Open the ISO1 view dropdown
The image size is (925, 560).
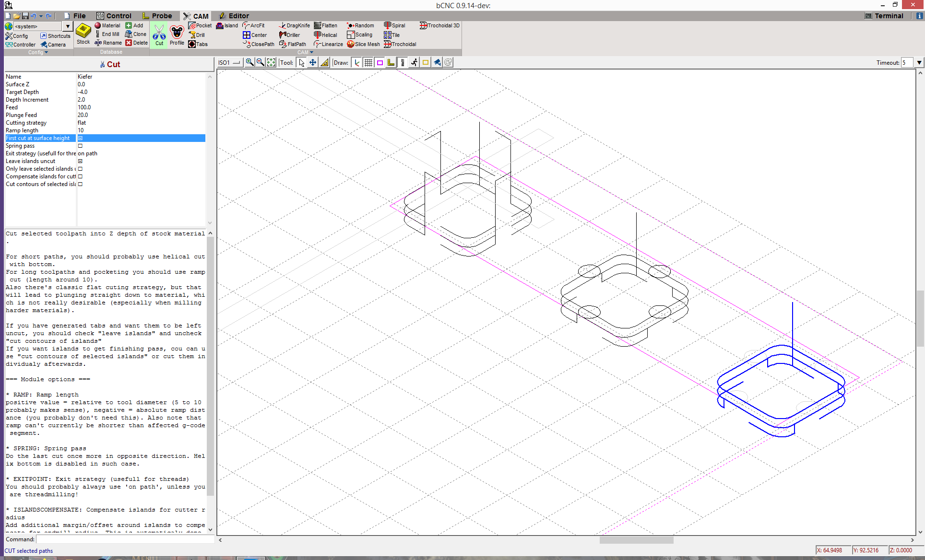tap(229, 62)
